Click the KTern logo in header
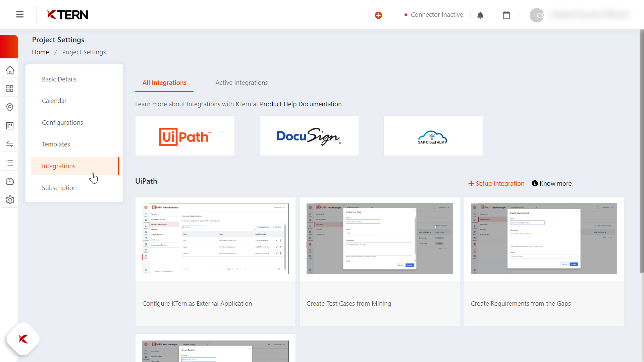This screenshot has width=644, height=362. tap(67, 15)
